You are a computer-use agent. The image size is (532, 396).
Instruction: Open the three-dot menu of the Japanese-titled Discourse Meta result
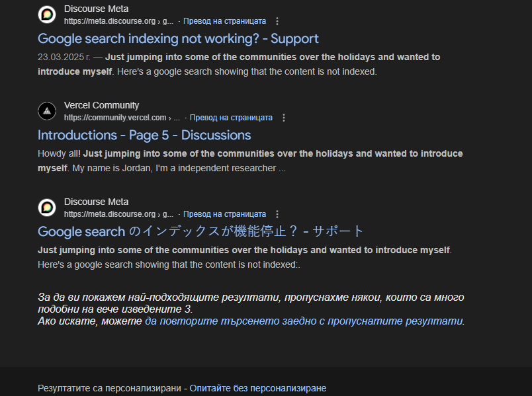point(277,214)
